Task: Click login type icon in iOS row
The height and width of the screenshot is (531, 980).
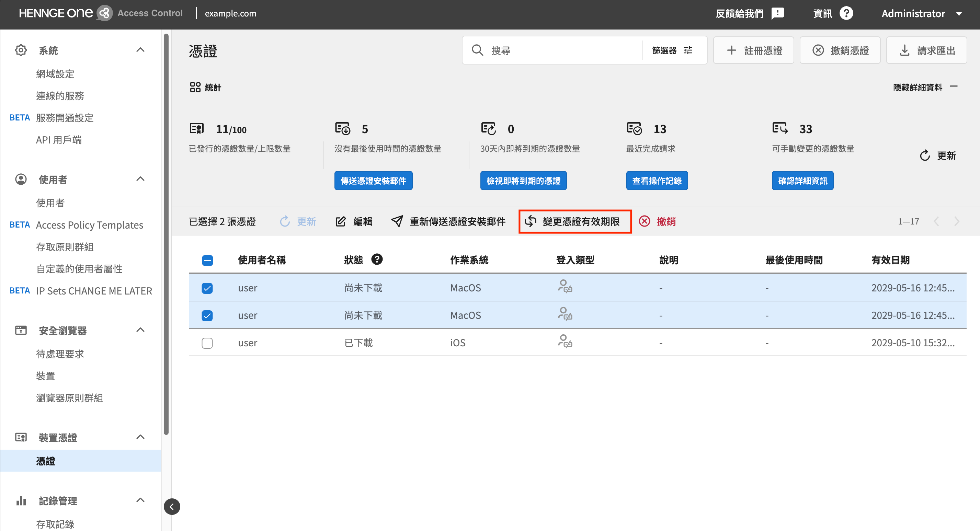Action: (x=565, y=341)
